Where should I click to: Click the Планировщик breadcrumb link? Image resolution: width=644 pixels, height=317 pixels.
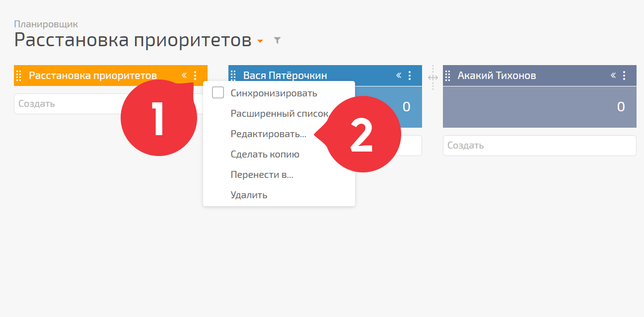(x=46, y=24)
